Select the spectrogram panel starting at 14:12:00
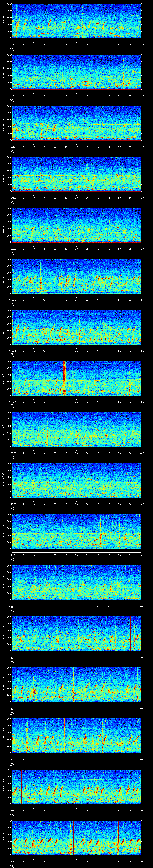 (x=76, y=582)
